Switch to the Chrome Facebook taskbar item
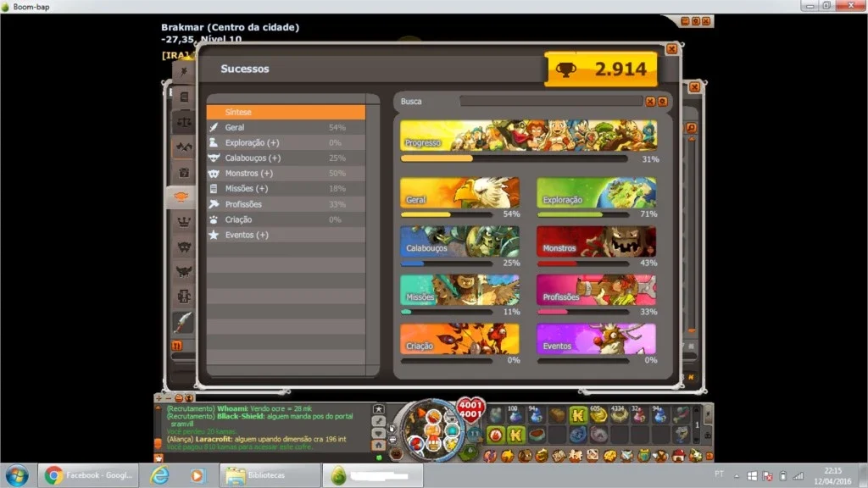Viewport: 868px width, 488px height. [x=88, y=475]
